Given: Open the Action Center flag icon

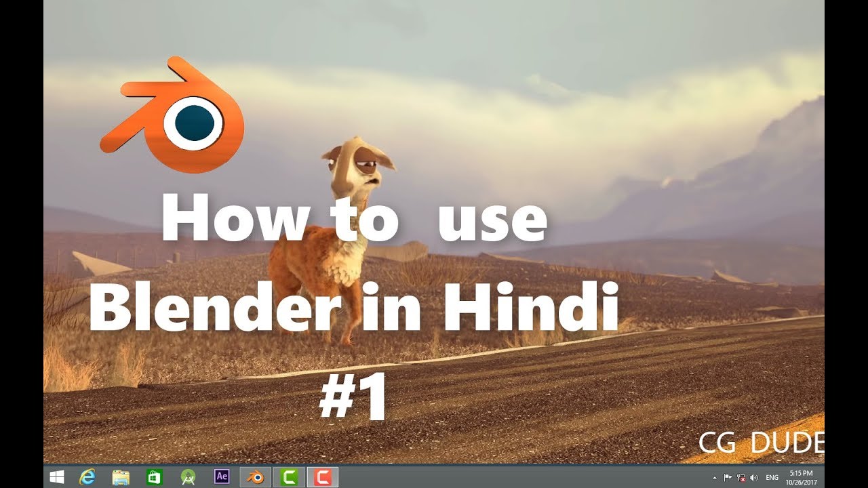Looking at the screenshot, I should click(x=728, y=478).
